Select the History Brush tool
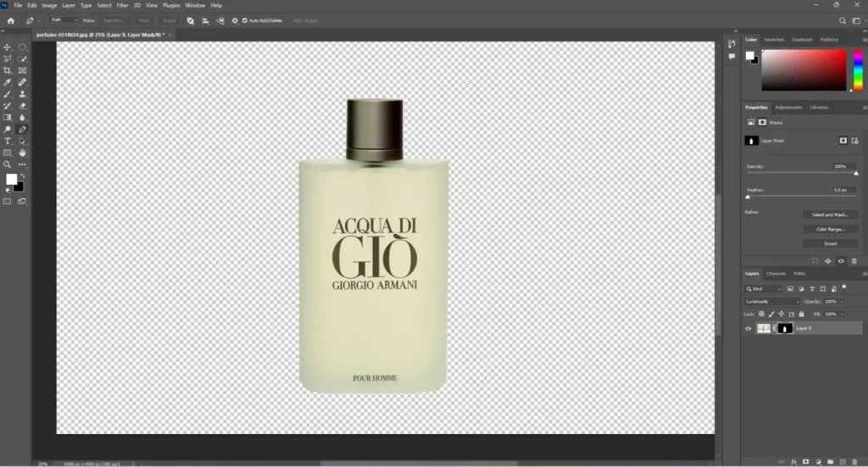 pyautogui.click(x=7, y=106)
